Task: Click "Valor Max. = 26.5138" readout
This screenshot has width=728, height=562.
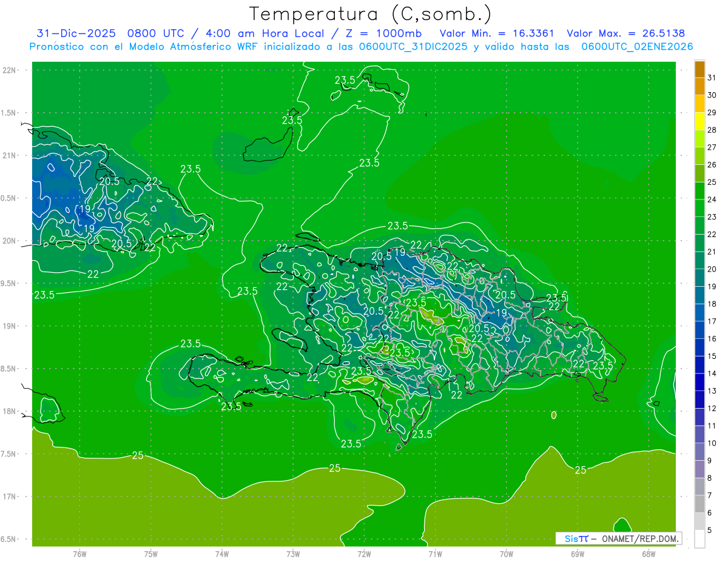Action: click(625, 33)
